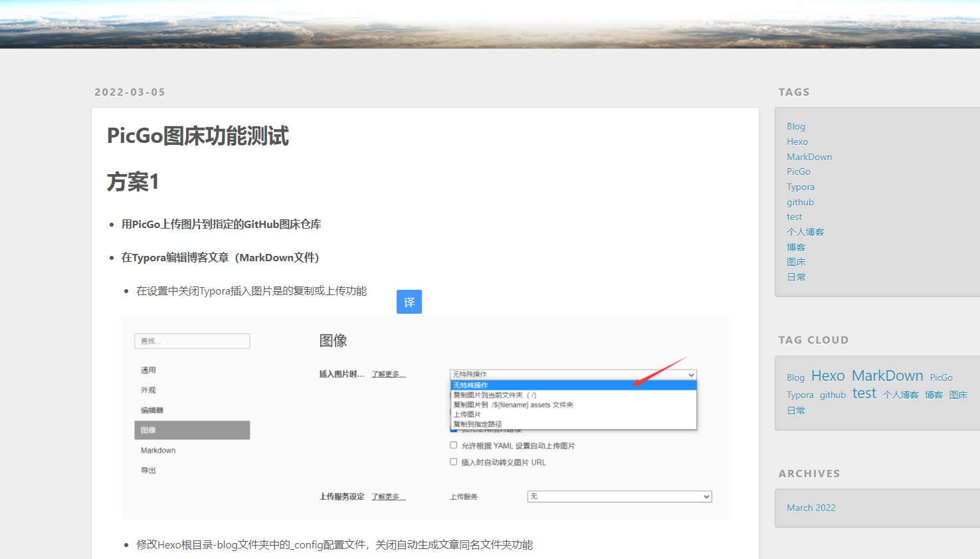Screen dimensions: 980x559
Task: Select 导出 in the Typora settings sidebar
Action: [x=148, y=471]
